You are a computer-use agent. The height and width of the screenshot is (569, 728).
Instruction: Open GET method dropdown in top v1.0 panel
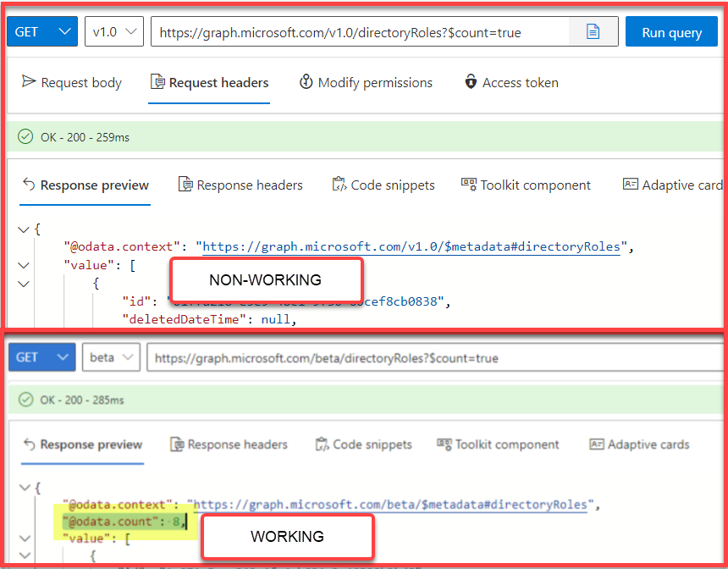point(42,31)
